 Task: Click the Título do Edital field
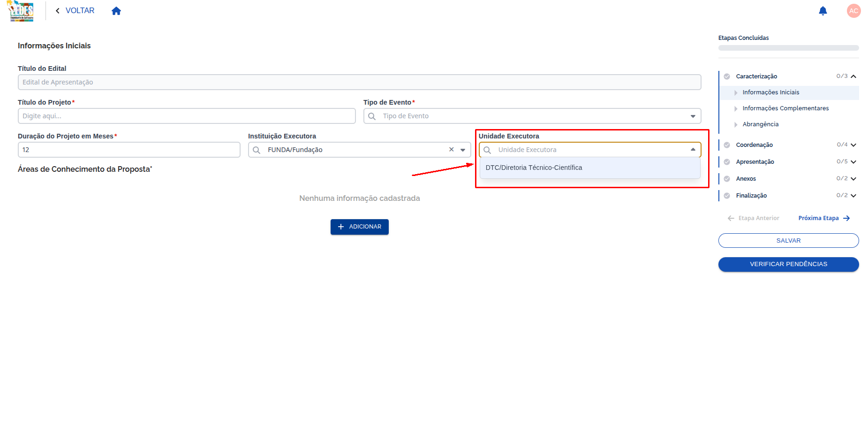click(360, 82)
